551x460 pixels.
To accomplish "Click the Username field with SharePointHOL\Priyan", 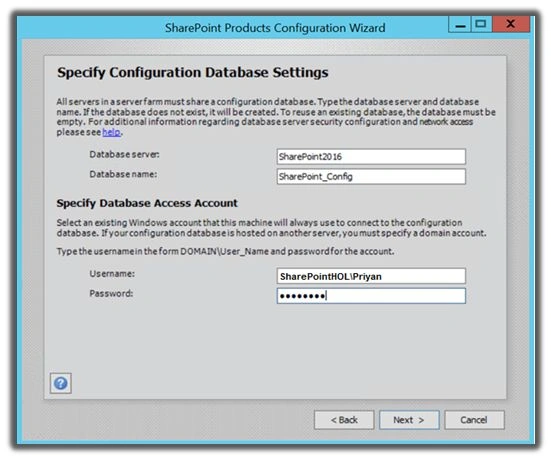I will click(x=371, y=276).
